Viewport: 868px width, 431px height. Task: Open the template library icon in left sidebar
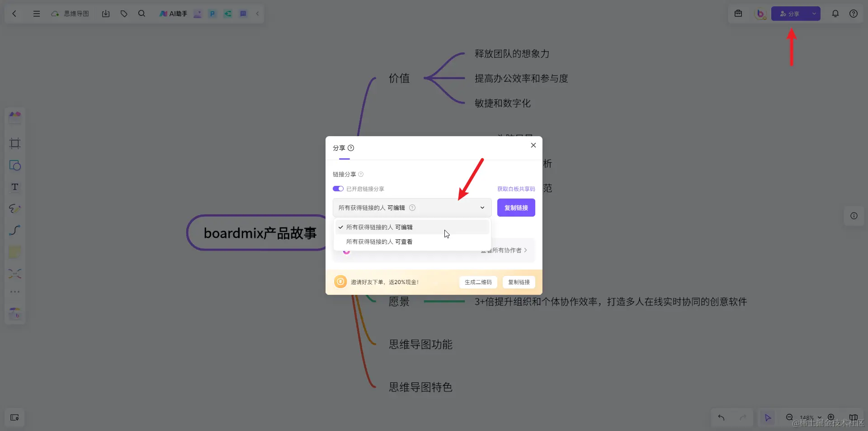pyautogui.click(x=15, y=117)
